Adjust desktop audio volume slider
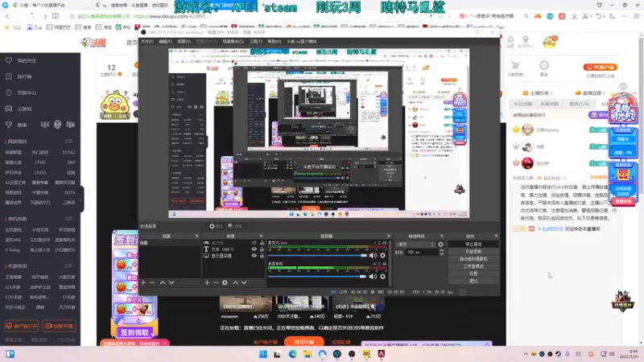The width and height of the screenshot is (644, 362). coord(317,277)
